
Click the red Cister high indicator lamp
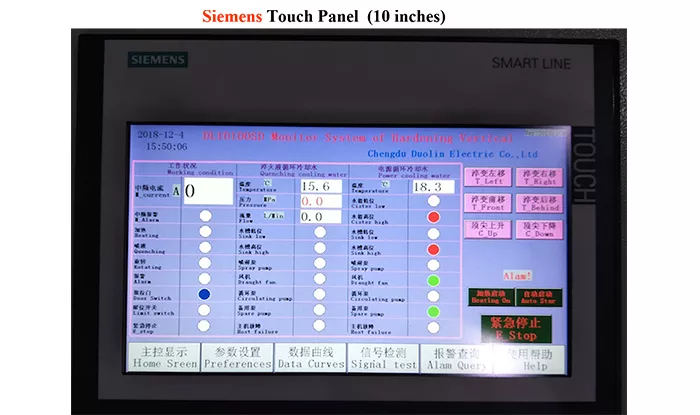433,217
